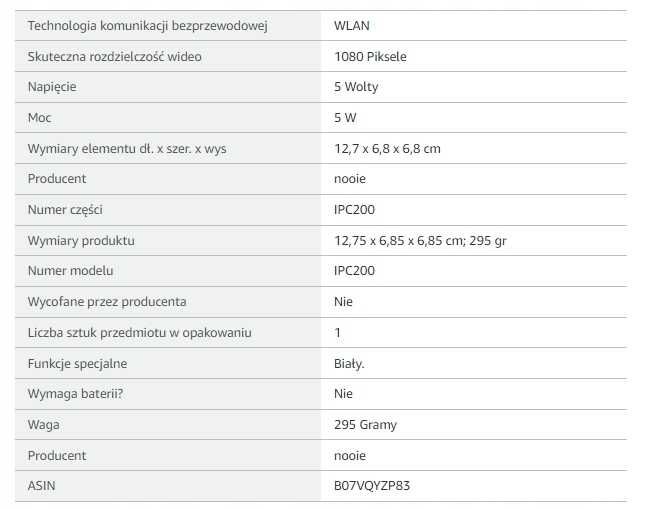Select the 'Skuteczna rozdzielczość wideo' label

pyautogui.click(x=114, y=56)
